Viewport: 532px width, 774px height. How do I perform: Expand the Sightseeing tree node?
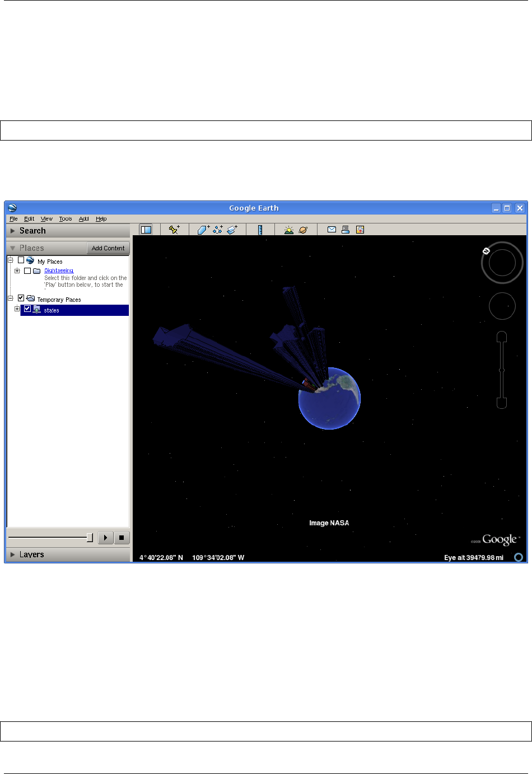click(17, 271)
